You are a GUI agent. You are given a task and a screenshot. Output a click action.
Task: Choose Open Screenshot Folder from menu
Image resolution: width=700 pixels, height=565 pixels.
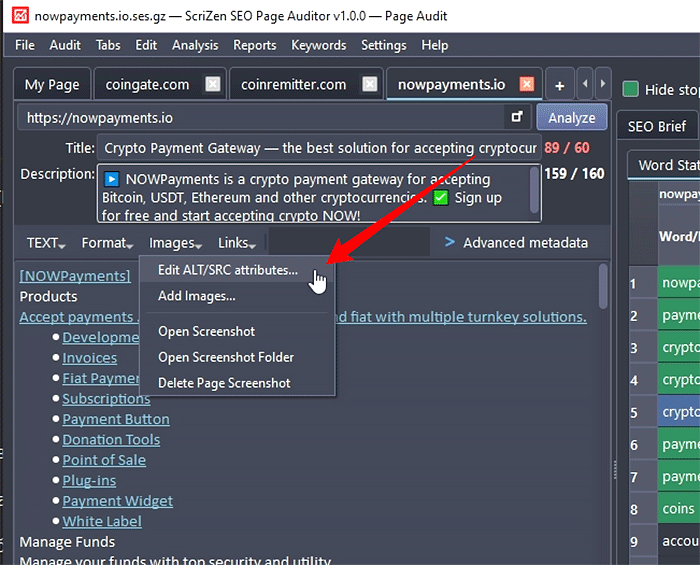(x=226, y=357)
